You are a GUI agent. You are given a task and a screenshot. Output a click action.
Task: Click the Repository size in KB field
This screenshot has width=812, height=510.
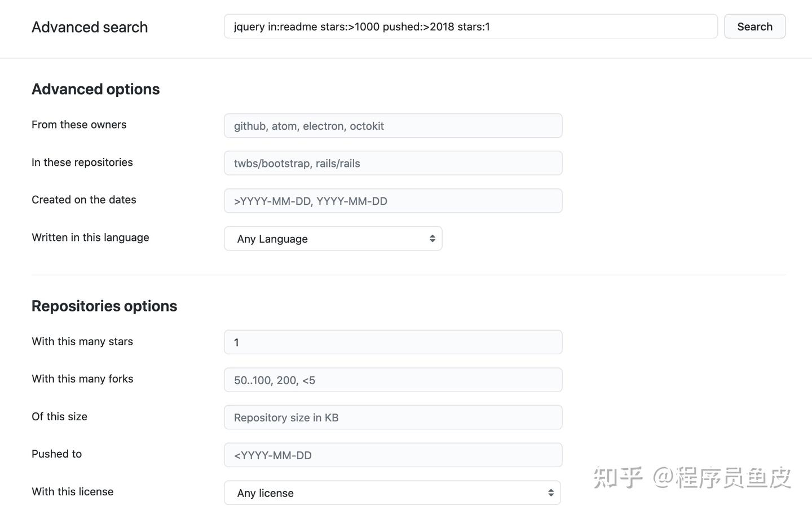[x=393, y=417]
